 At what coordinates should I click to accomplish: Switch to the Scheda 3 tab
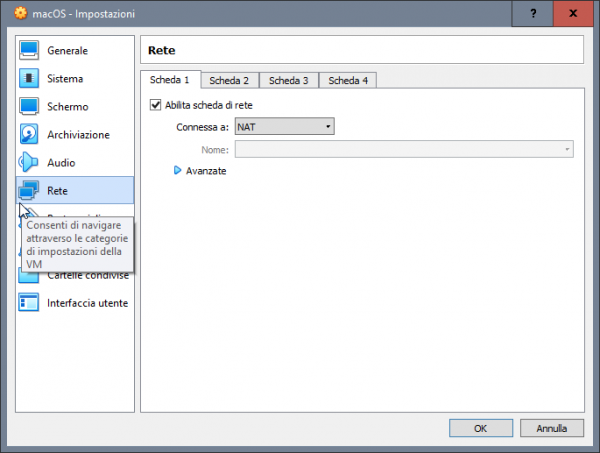pyautogui.click(x=289, y=80)
